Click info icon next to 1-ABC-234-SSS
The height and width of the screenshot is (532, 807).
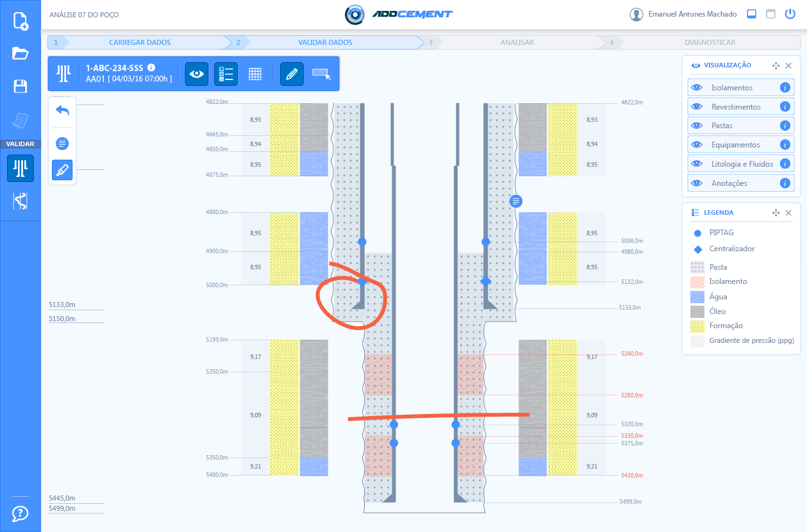pyautogui.click(x=151, y=67)
